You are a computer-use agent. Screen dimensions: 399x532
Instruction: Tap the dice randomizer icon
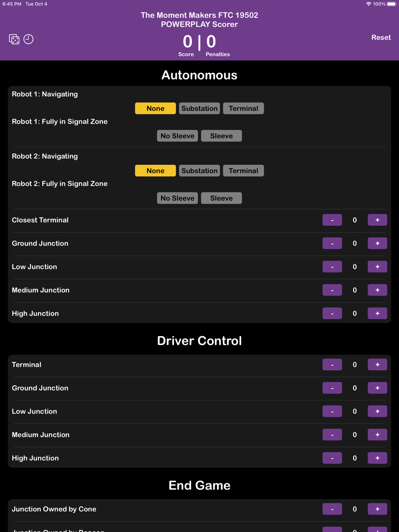coord(14,39)
